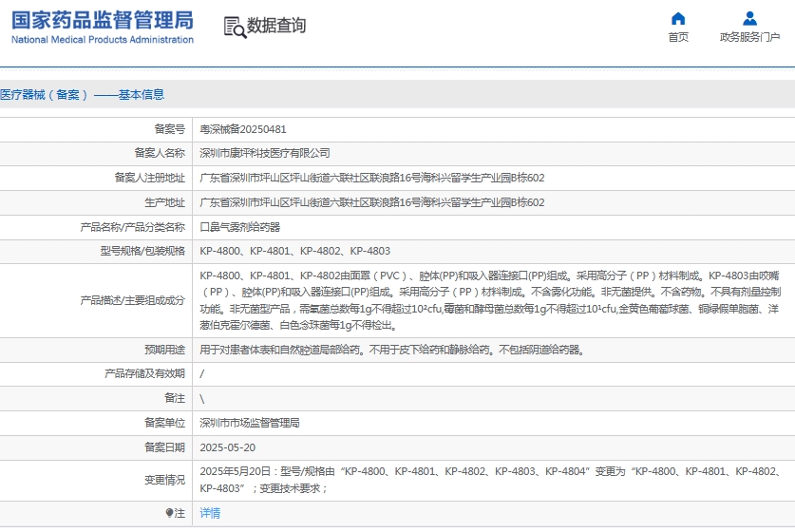795x532 pixels.
Task: Click the 产品描述/主要组成成分 label
Action: pyautogui.click(x=133, y=300)
